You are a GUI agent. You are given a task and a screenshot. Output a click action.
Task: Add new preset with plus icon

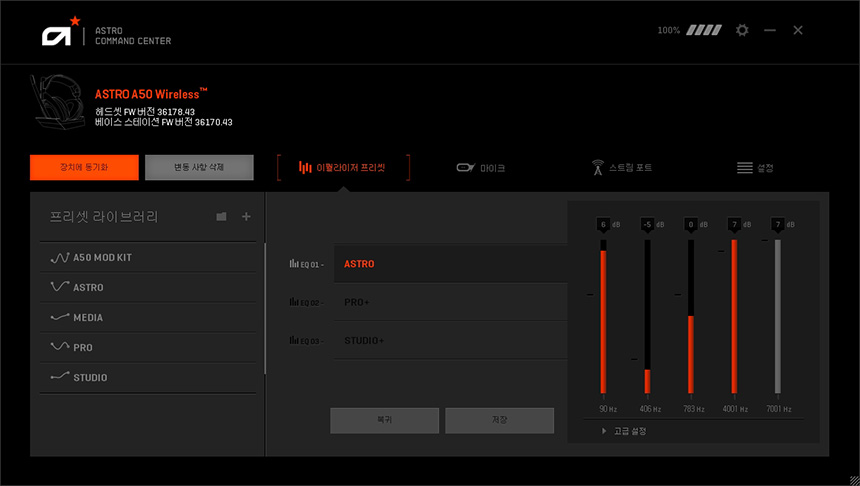tap(246, 217)
